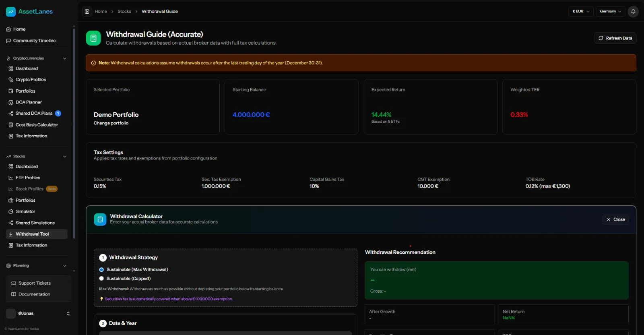
Task: Click the Date & Year input field
Action: click(225, 333)
